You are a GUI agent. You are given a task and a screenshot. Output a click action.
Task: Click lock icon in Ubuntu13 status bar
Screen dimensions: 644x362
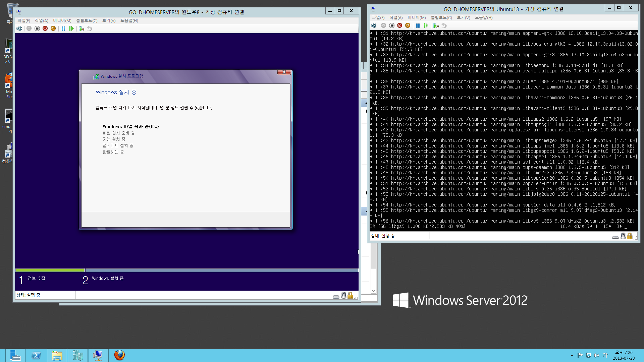[630, 236]
